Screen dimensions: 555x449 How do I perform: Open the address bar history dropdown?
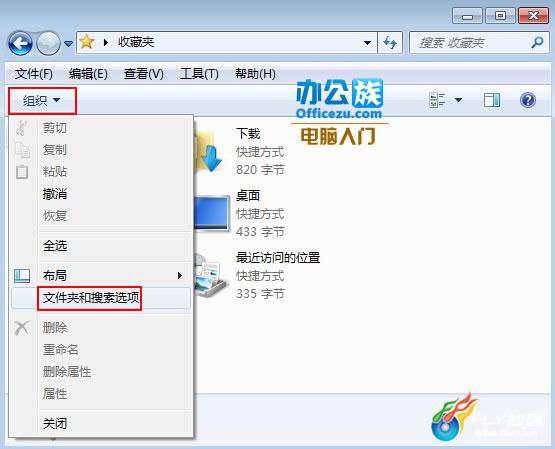367,43
